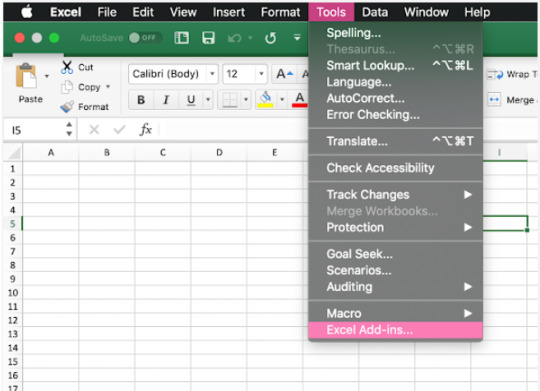Click the Redo arrow icon

click(x=270, y=38)
